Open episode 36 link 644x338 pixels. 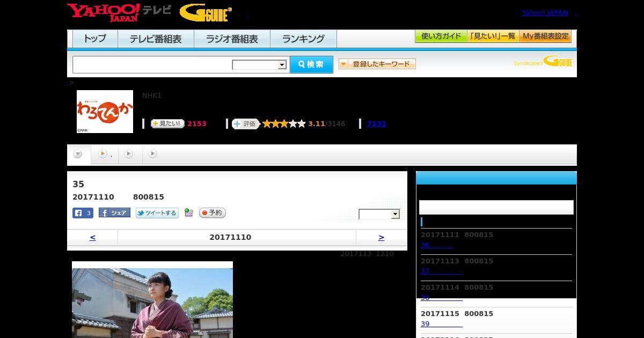click(437, 245)
